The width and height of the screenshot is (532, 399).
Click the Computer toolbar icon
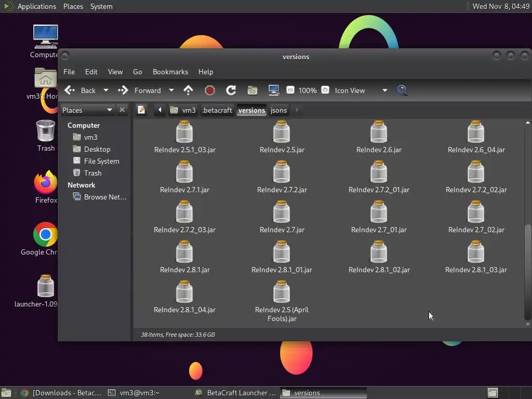pos(274,90)
